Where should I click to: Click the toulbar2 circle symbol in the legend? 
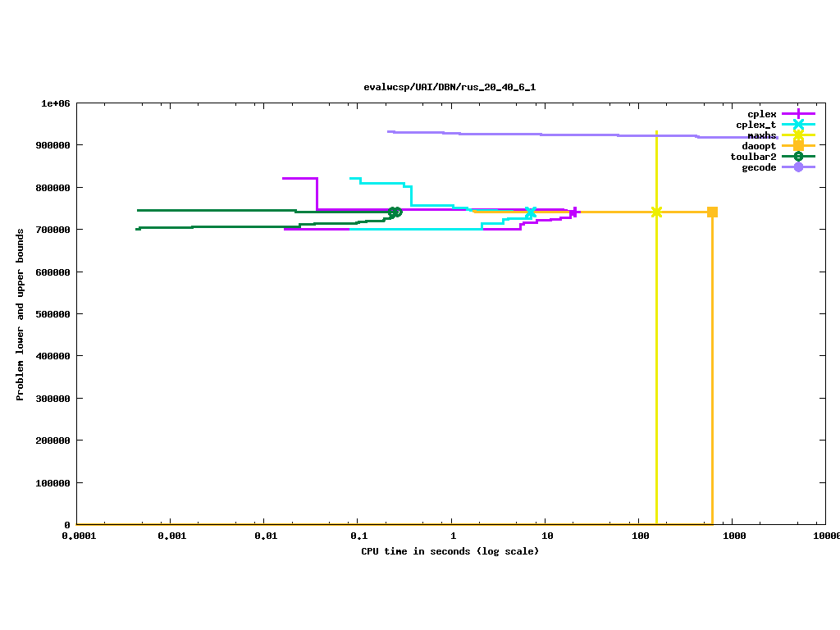798,157
